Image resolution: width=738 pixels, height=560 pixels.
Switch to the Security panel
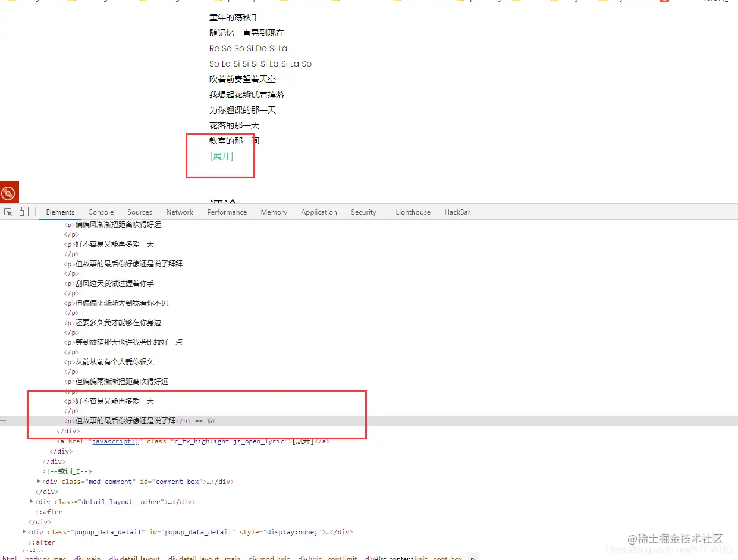[363, 212]
